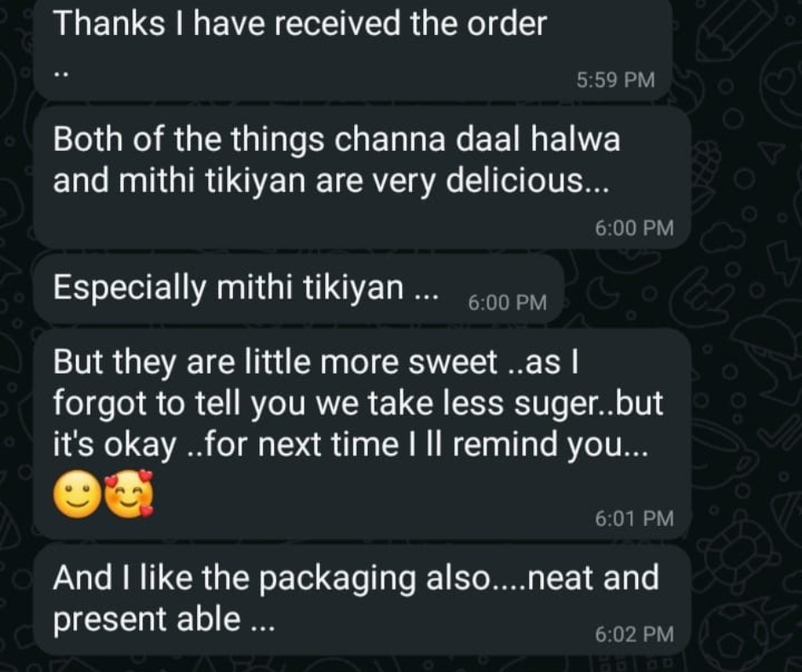Tap the 'Thanks I have received the order' message
802x672 pixels.
click(352, 49)
